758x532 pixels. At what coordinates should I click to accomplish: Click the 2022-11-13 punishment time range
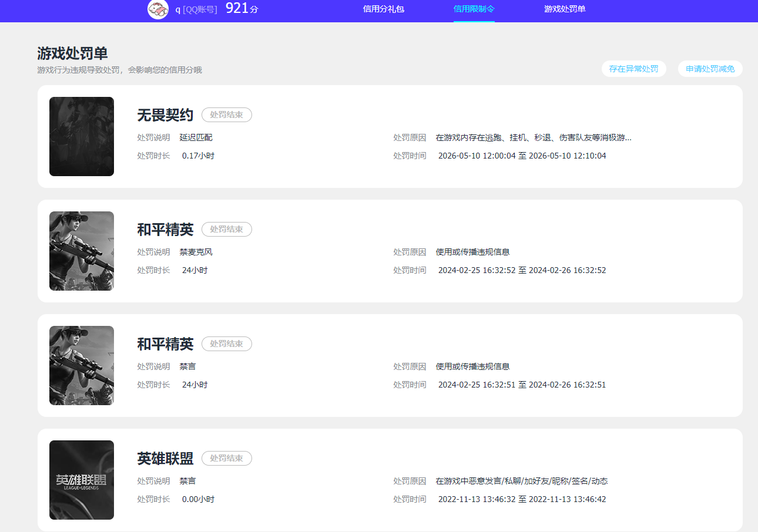click(522, 499)
